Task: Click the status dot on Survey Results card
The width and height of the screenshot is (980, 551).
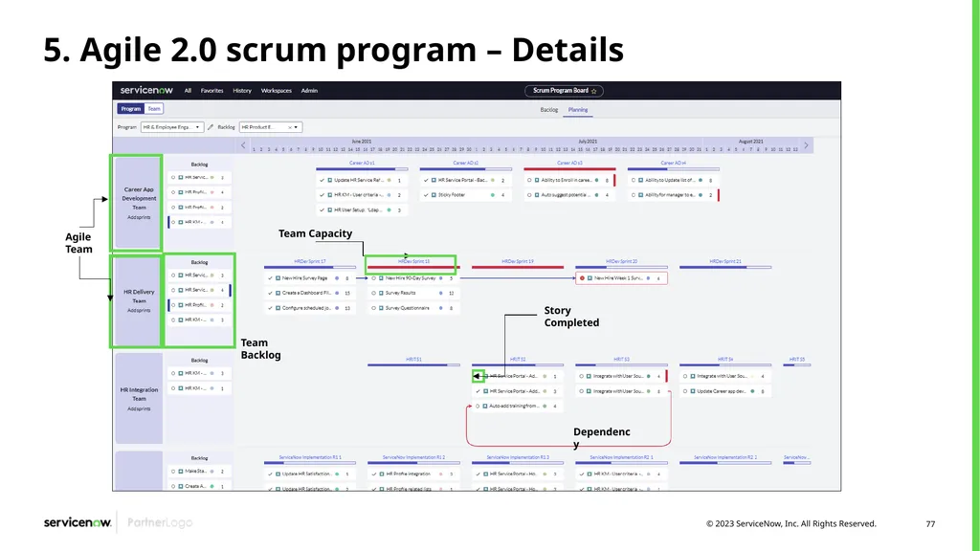Action: [x=440, y=293]
